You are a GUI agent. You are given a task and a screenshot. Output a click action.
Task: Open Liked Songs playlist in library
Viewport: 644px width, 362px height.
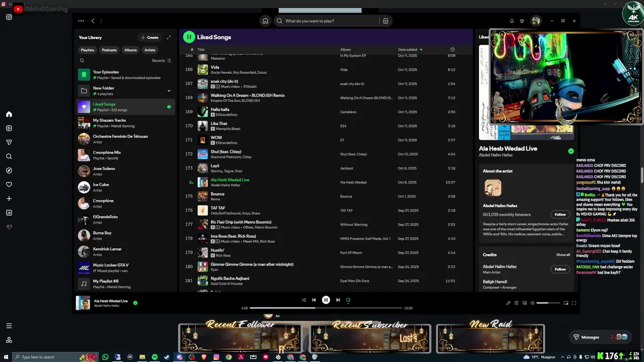pyautogui.click(x=126, y=107)
